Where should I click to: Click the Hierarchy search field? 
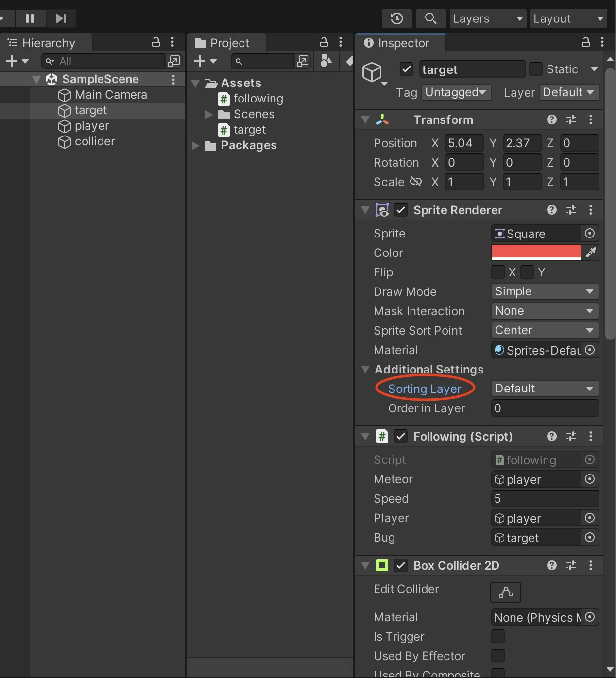click(103, 61)
